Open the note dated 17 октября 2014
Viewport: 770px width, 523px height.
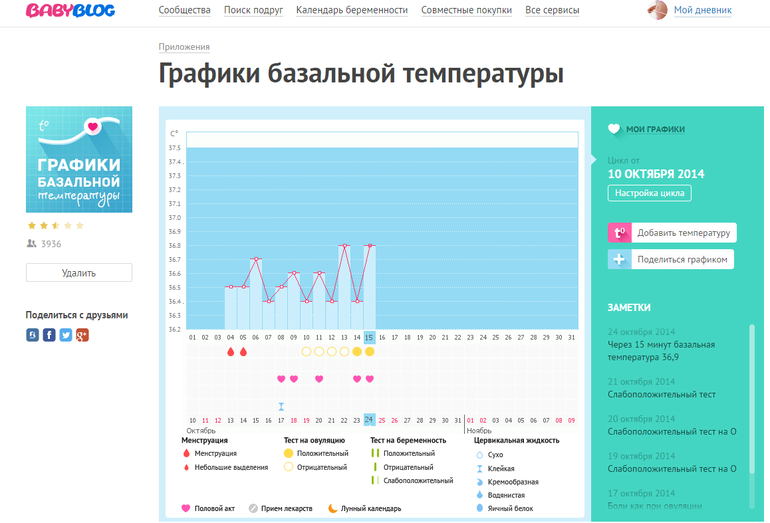tap(655, 499)
